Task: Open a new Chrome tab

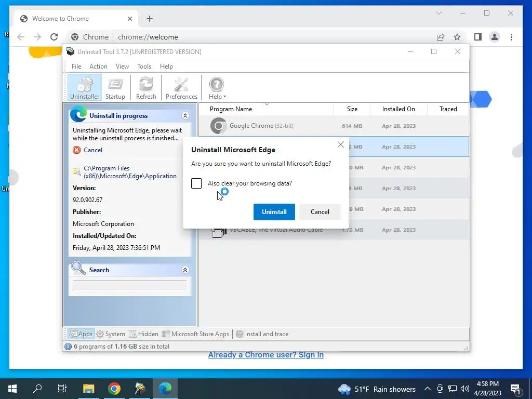Action: pyautogui.click(x=150, y=19)
